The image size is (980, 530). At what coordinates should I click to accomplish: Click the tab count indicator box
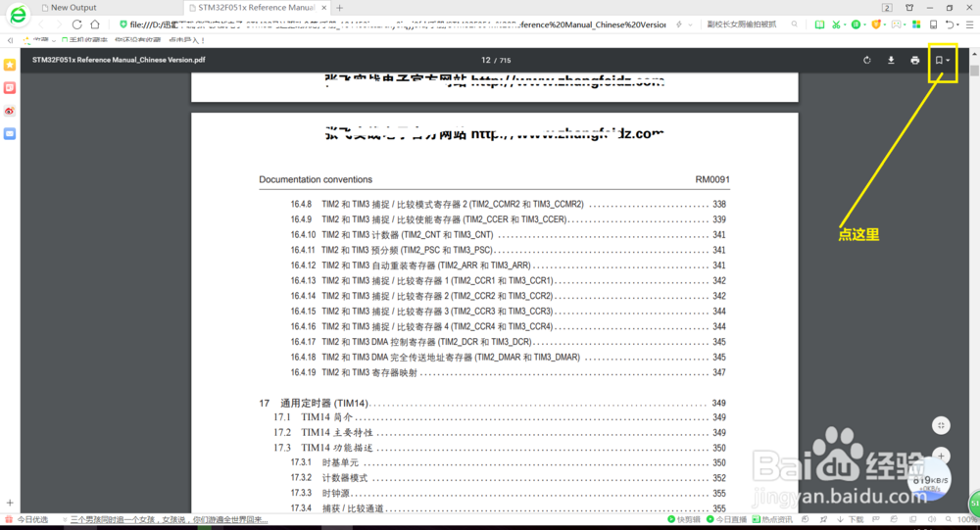point(887,8)
